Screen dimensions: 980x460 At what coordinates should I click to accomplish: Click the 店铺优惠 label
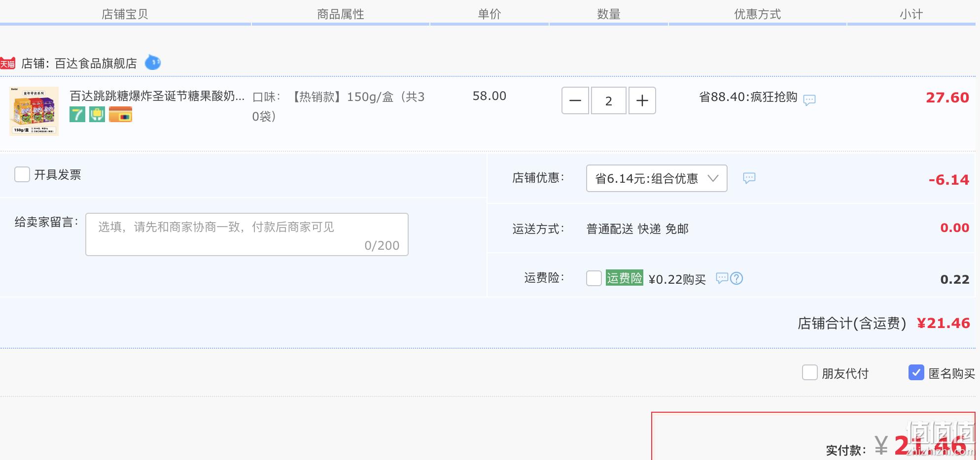tap(538, 178)
